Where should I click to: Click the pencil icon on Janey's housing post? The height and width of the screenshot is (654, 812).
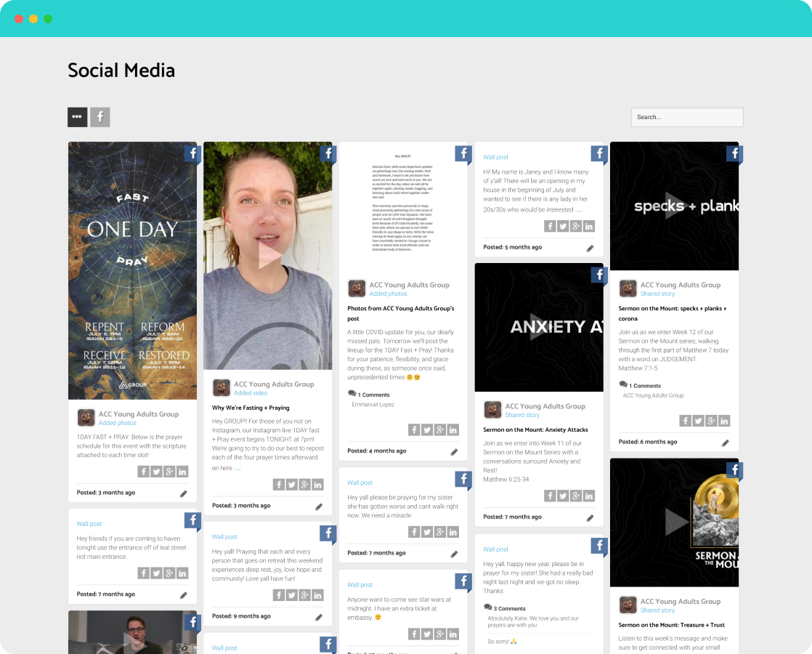[590, 248]
